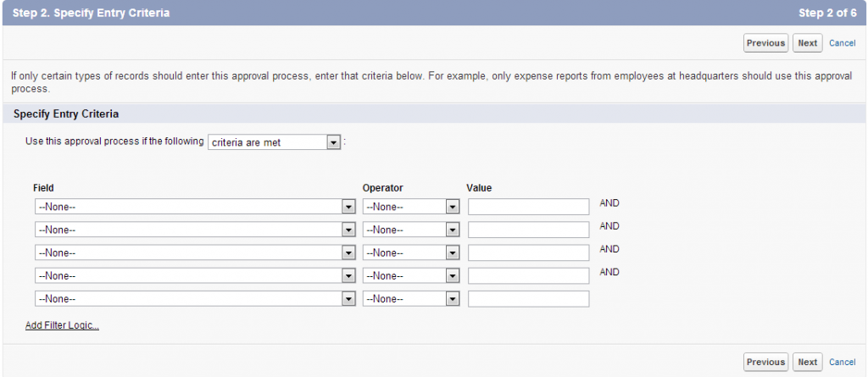
Task: Click the second row Value input field
Action: pyautogui.click(x=529, y=230)
